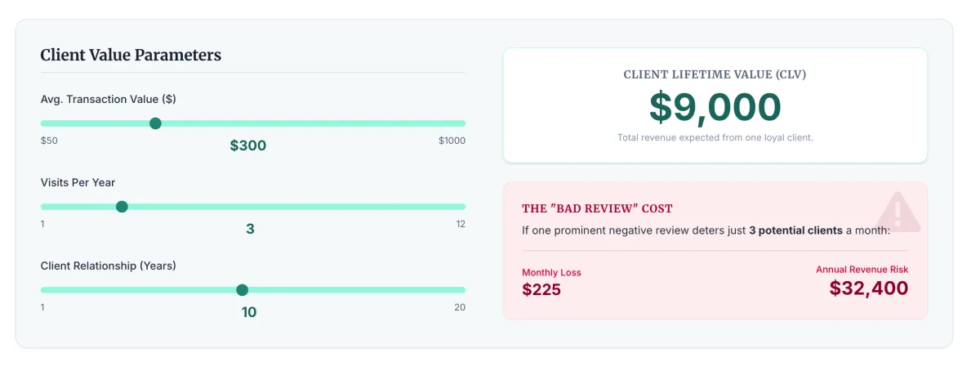This screenshot has height=371, width=980.
Task: Click the bold "3 potential clients" text
Action: [x=795, y=230]
